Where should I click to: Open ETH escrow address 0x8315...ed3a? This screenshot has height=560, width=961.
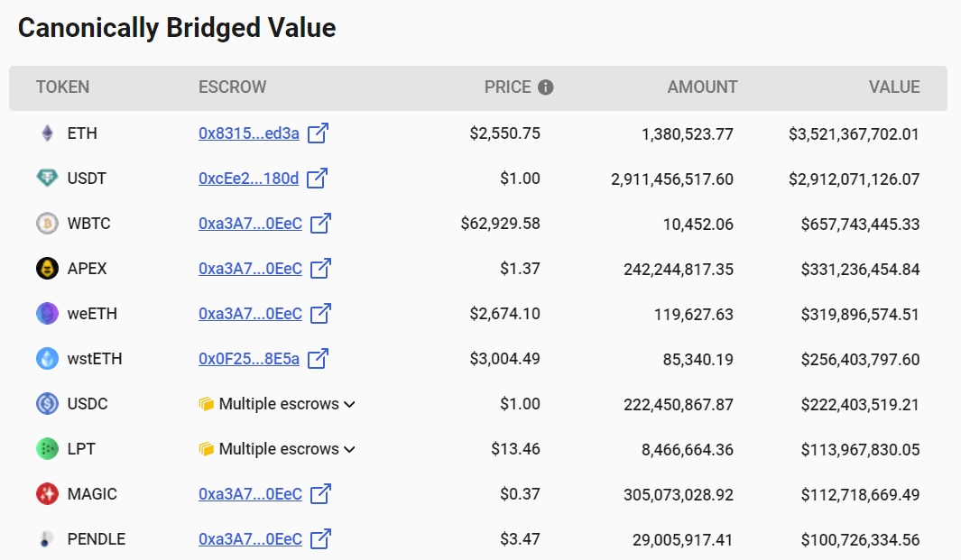click(x=249, y=133)
